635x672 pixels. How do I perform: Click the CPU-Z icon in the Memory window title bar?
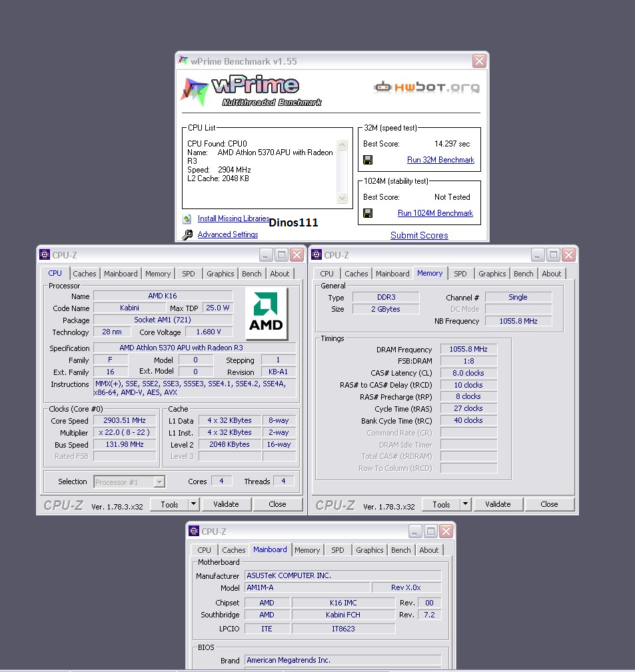317,254
